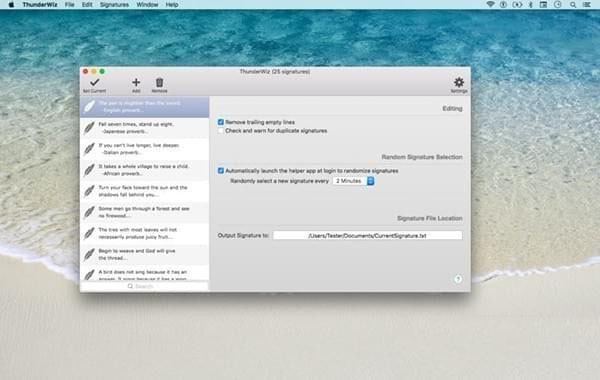The height and width of the screenshot is (380, 600).
Task: Enable Check and warn for duplicate signatures
Action: tap(220, 131)
